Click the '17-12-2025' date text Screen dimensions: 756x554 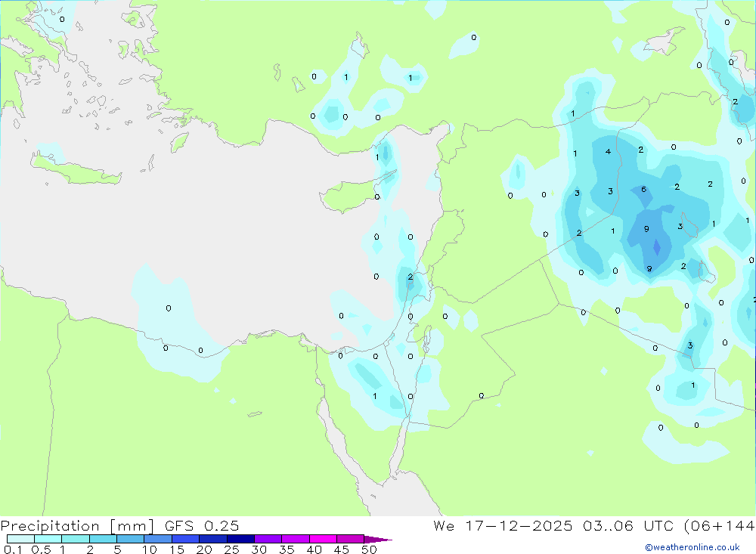click(x=519, y=525)
